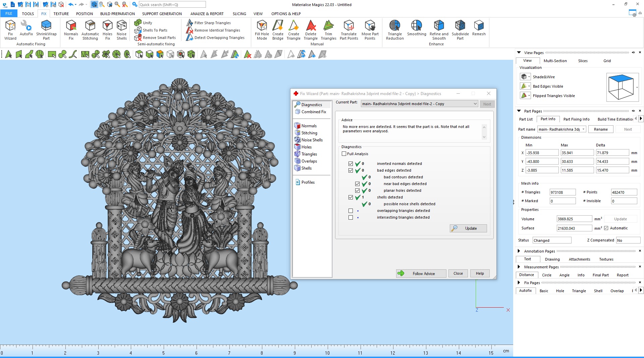Switch to Multi-Section view tab
The width and height of the screenshot is (644, 358).
pos(555,61)
